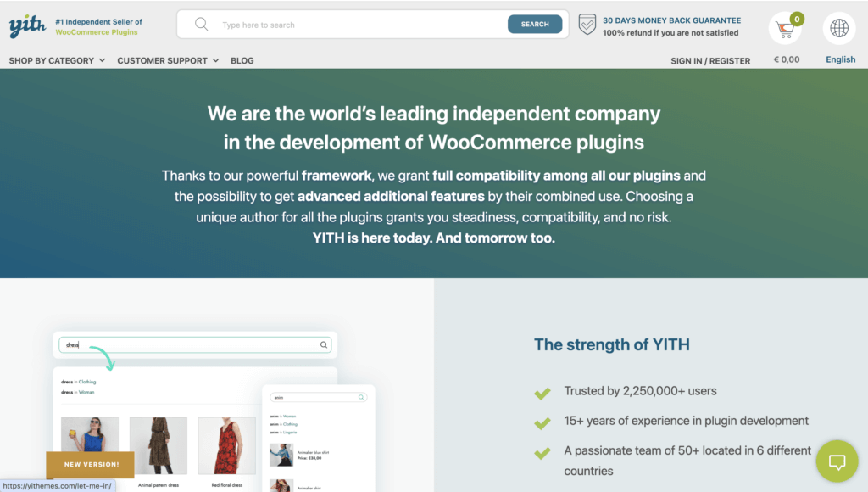The width and height of the screenshot is (868, 492).
Task: Click the money-back guarantee shield icon
Action: [x=587, y=25]
